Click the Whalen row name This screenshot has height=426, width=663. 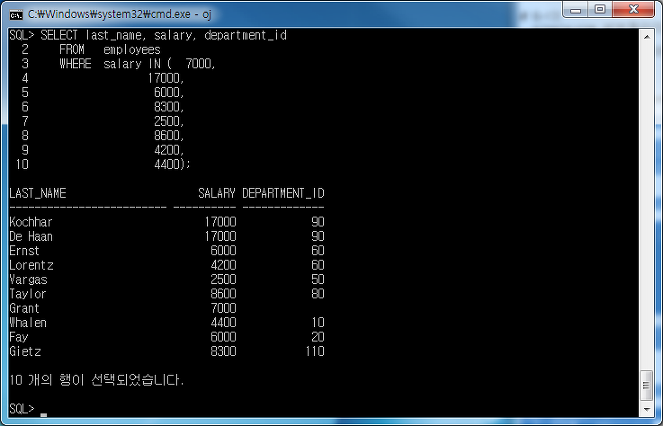pyautogui.click(x=28, y=323)
